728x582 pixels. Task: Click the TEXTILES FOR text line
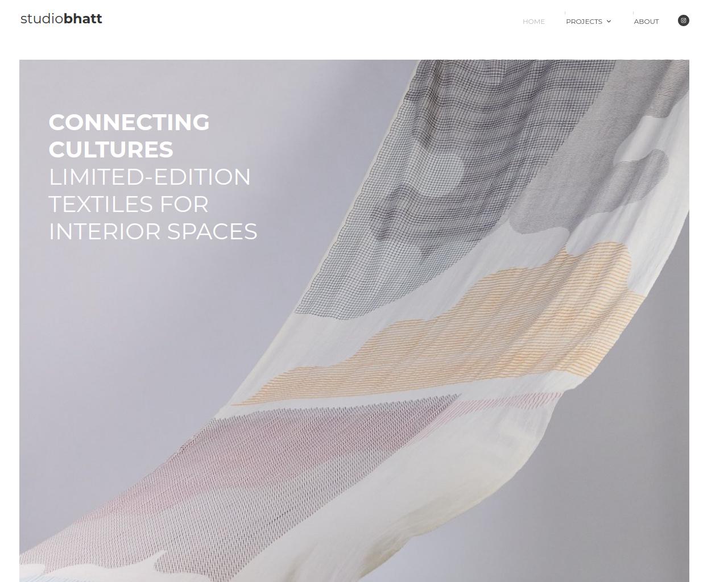coord(129,204)
